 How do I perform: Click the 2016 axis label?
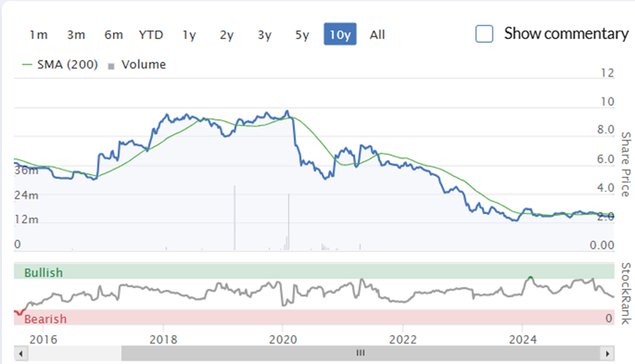click(x=43, y=339)
